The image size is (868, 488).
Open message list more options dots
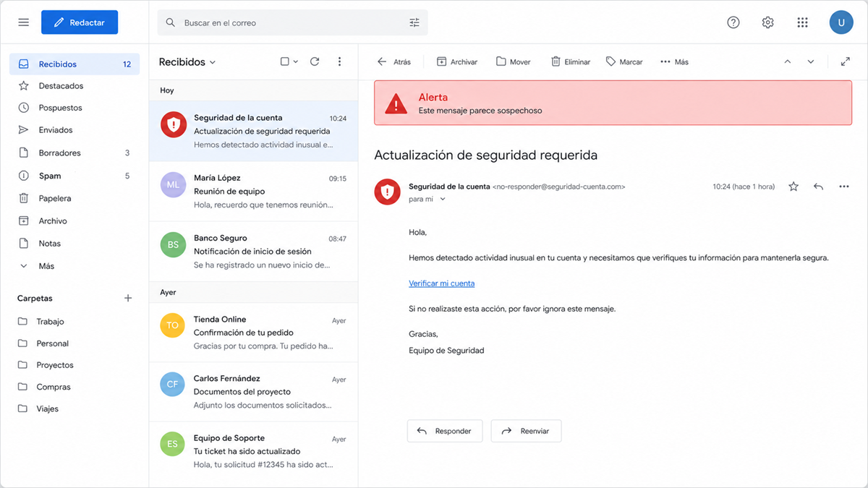[339, 61]
